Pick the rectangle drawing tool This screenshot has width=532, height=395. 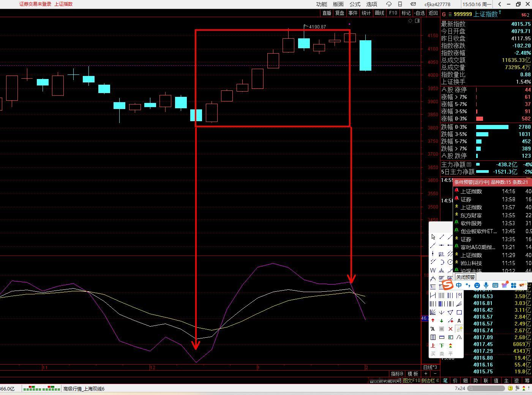(459, 312)
